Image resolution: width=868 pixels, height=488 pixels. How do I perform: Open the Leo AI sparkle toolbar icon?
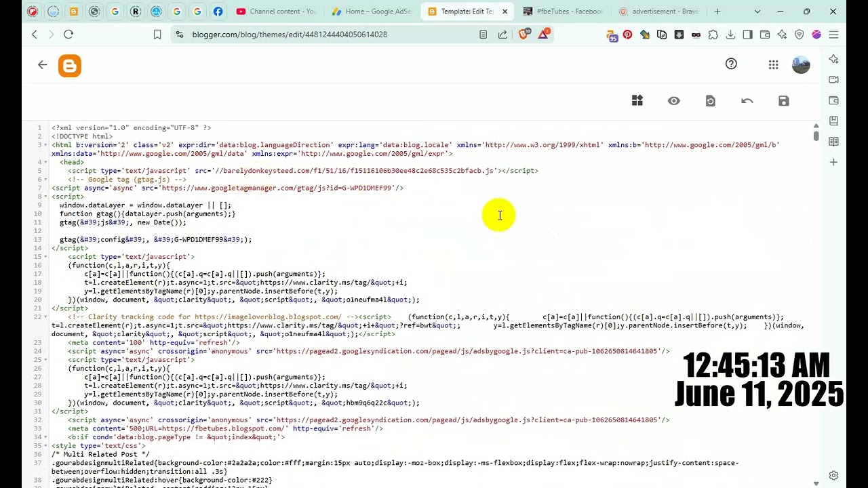(x=782, y=35)
